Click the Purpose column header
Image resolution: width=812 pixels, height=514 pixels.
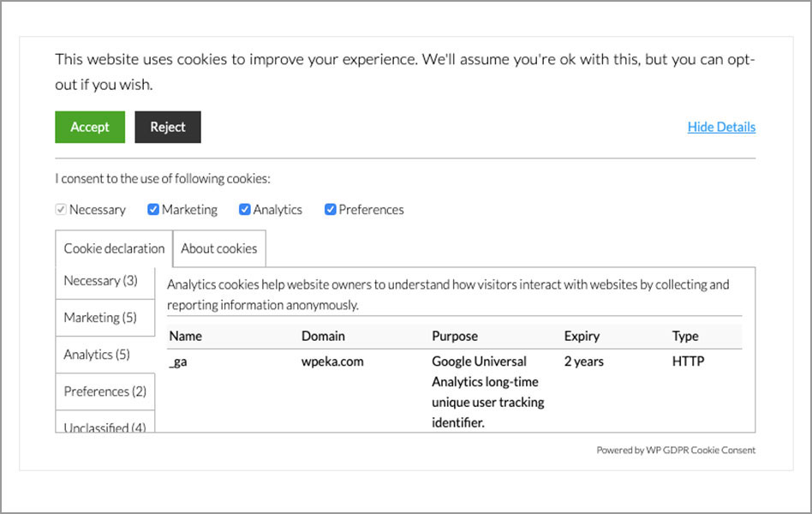point(455,336)
